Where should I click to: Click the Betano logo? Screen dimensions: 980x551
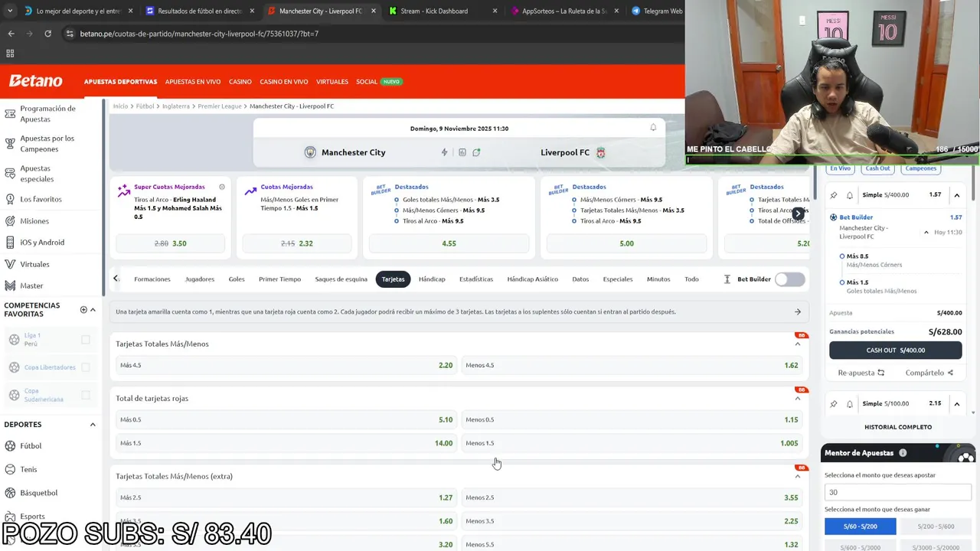(x=35, y=81)
